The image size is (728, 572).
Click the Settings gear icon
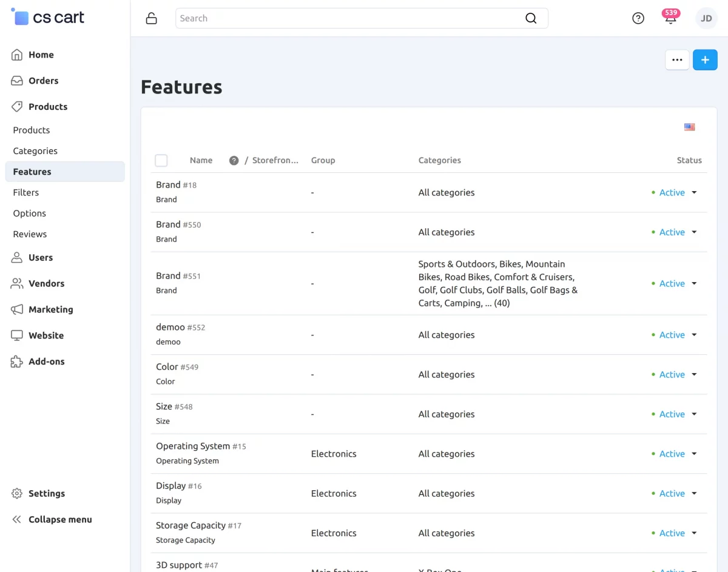click(17, 494)
